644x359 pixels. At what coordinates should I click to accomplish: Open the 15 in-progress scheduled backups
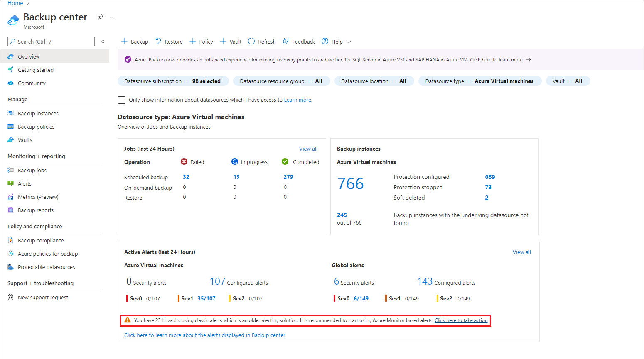236,177
